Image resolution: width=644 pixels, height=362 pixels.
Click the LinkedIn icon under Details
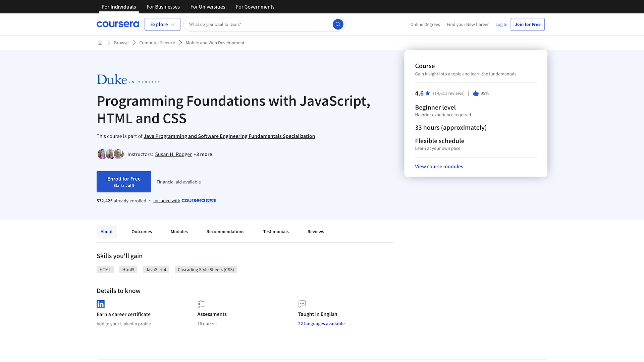pyautogui.click(x=101, y=304)
